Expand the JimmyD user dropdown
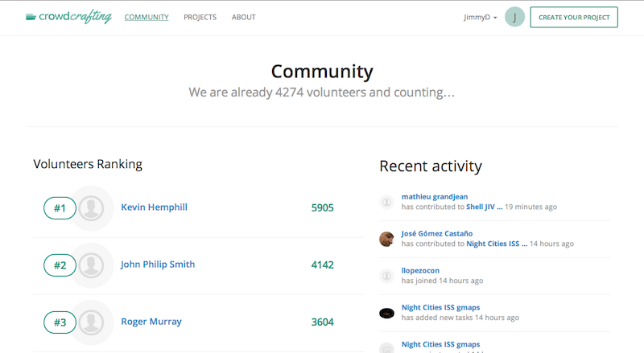 [480, 17]
